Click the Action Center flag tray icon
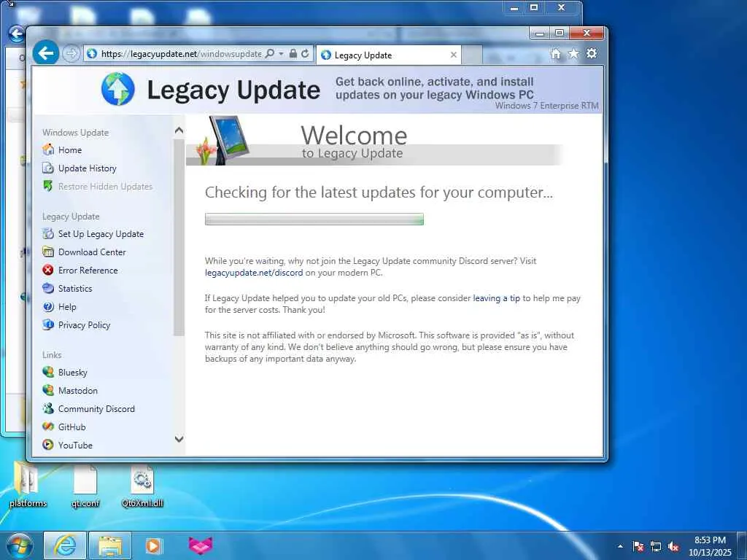This screenshot has height=560, width=747. 638,546
